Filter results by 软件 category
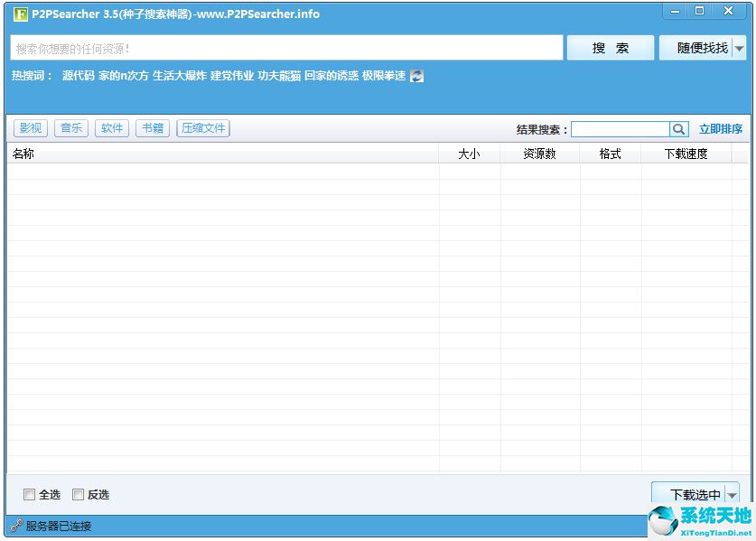The width and height of the screenshot is (756, 541). (x=112, y=128)
